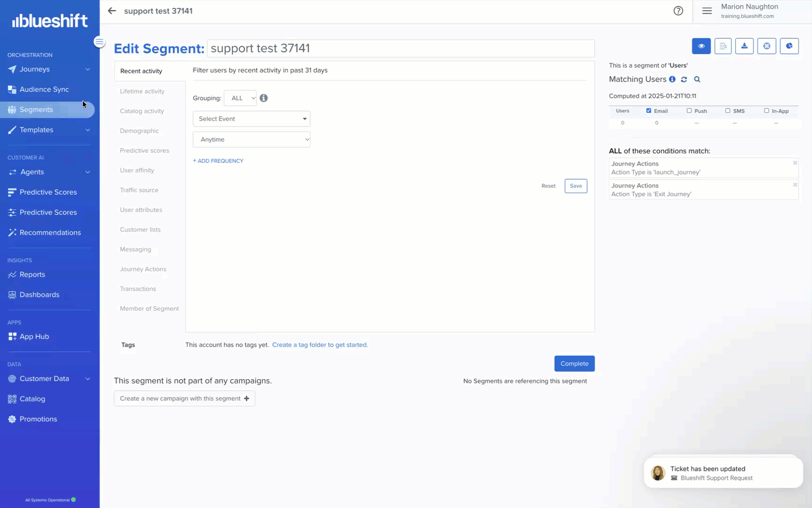Open the hamburger menu near Marion Naughton
Viewport: 812px width, 508px height.
click(x=707, y=11)
